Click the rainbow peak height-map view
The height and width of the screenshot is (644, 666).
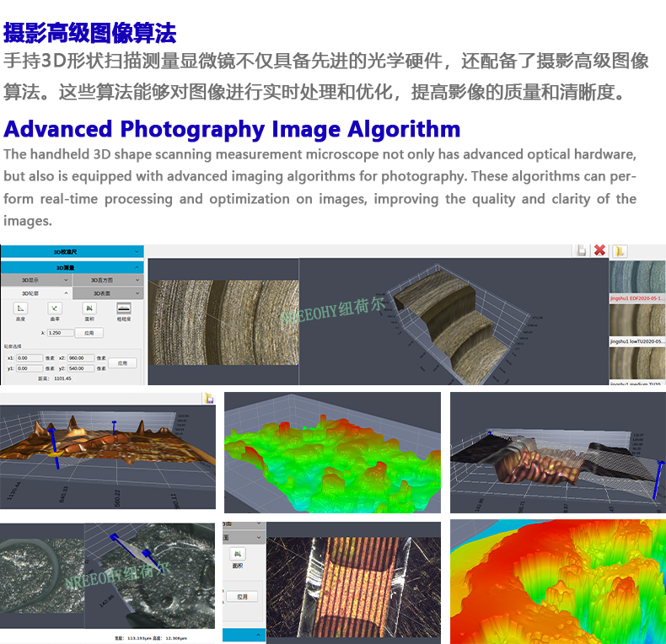(558, 582)
